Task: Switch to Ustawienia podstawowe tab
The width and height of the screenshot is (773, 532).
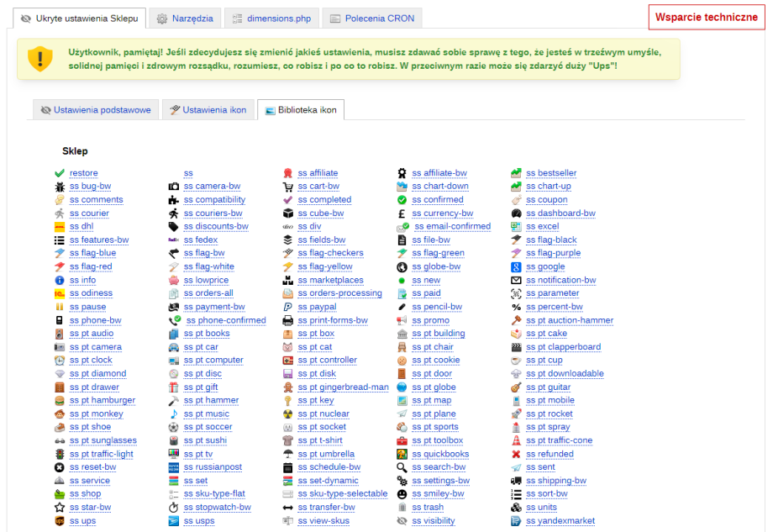Action: tap(95, 110)
